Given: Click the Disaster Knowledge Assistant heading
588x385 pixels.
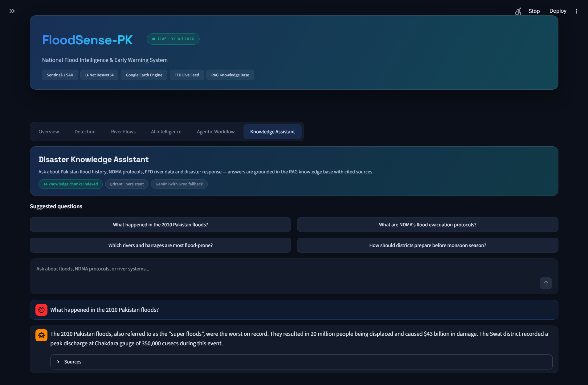Looking at the screenshot, I should (93, 159).
